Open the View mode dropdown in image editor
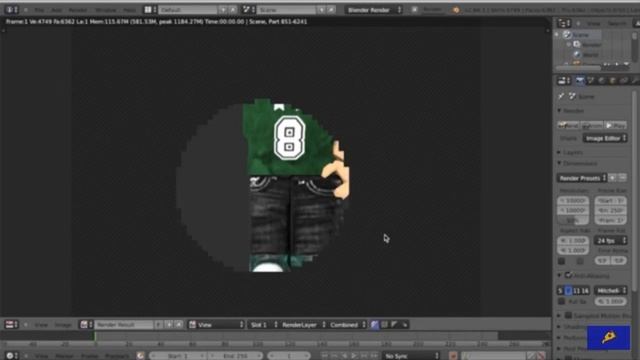This screenshot has height=360, width=640. pyautogui.click(x=216, y=325)
